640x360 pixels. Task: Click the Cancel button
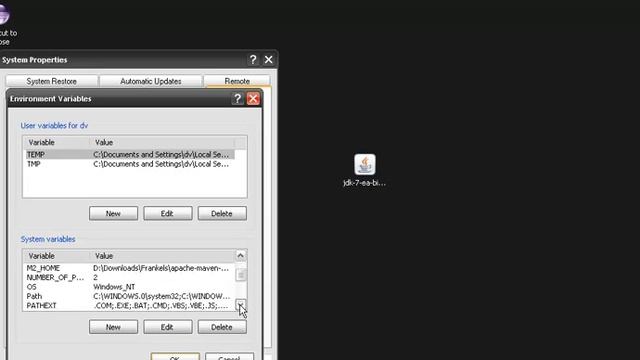tap(229, 357)
